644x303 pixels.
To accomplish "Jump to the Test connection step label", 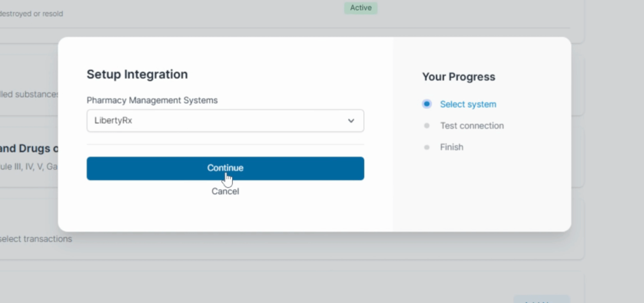I will tap(472, 126).
